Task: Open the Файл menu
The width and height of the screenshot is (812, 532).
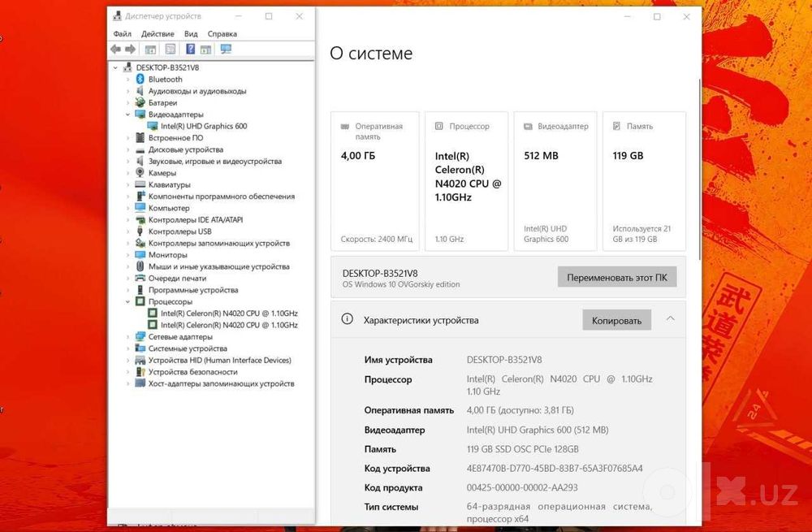Action: (x=123, y=33)
